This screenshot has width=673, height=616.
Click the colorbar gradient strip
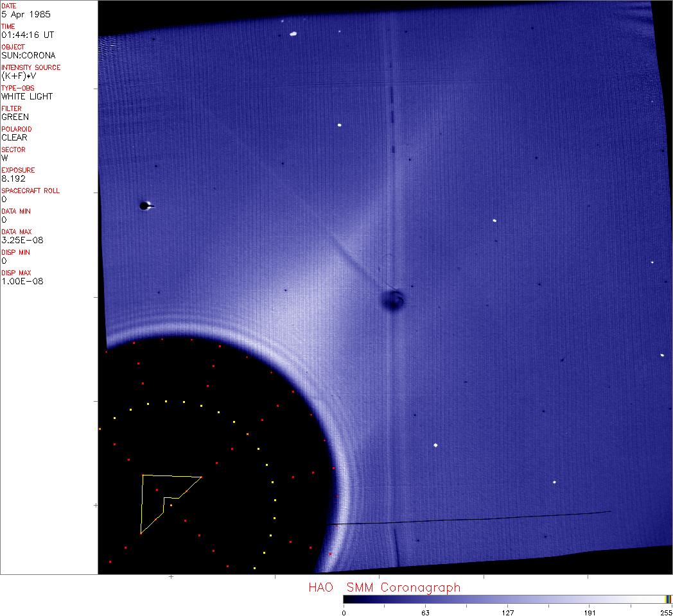[x=501, y=599]
